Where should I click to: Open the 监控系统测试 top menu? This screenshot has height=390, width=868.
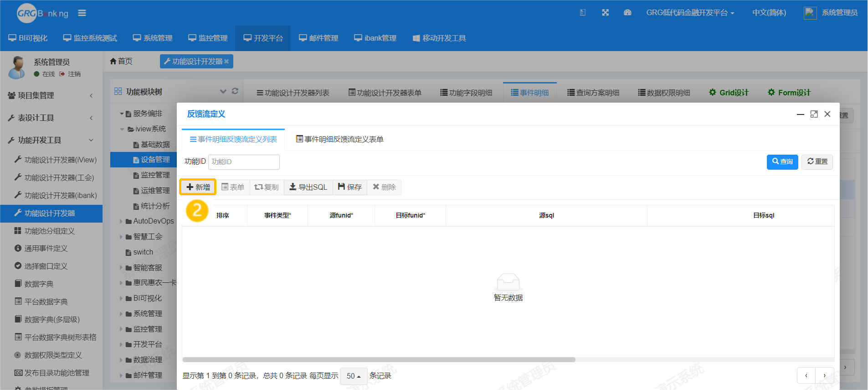[90, 38]
